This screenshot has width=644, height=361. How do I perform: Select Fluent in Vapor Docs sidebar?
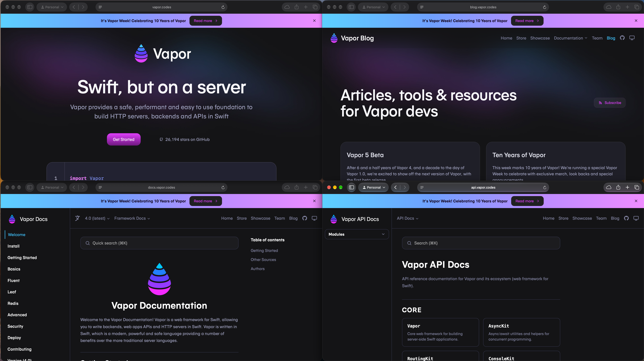click(x=14, y=281)
